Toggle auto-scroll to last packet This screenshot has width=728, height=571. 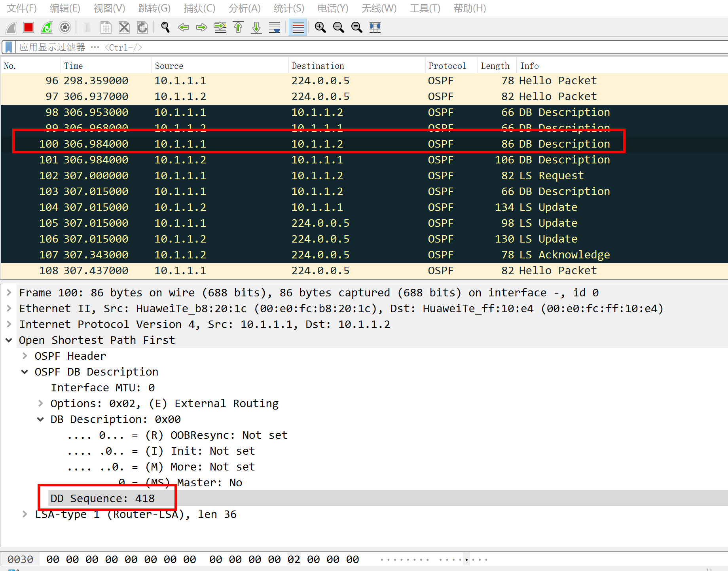(x=275, y=27)
